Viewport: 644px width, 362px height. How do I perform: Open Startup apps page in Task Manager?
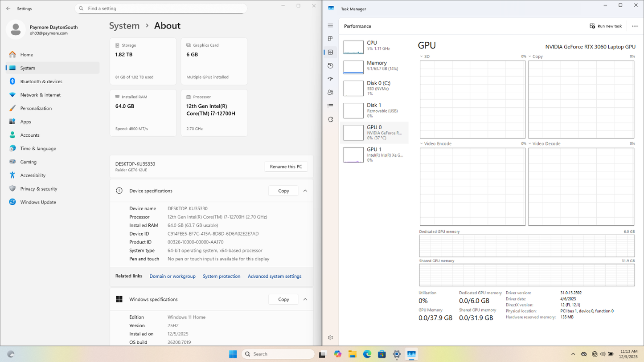click(330, 79)
